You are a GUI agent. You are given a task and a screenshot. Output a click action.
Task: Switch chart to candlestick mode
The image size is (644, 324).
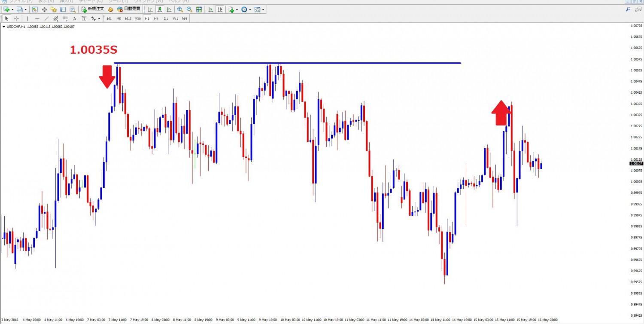(159, 9)
